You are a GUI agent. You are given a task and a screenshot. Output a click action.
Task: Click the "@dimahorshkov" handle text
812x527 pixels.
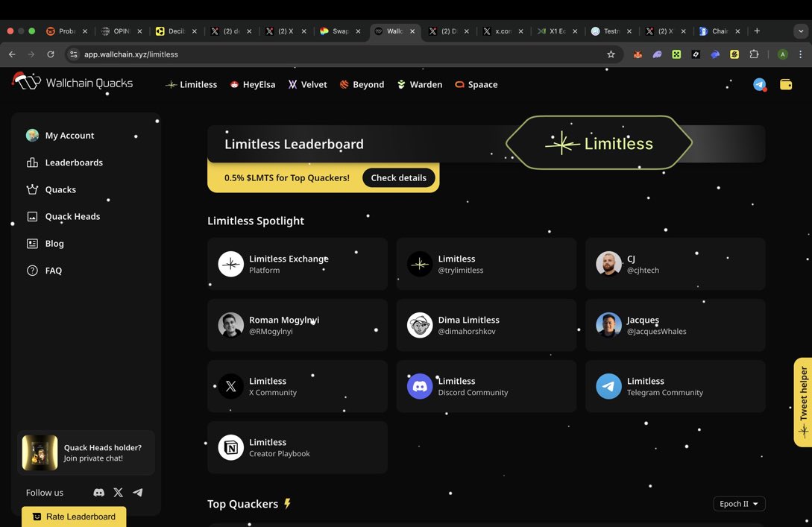tap(467, 331)
